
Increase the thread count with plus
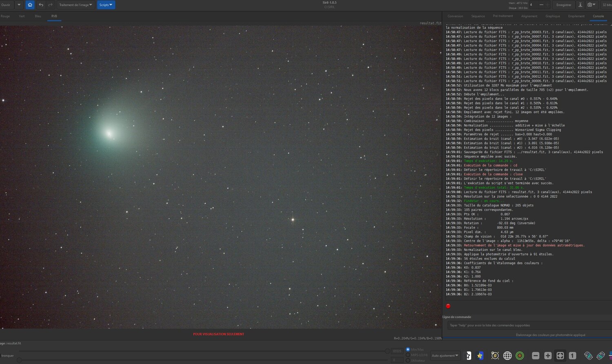pyautogui.click(x=548, y=5)
